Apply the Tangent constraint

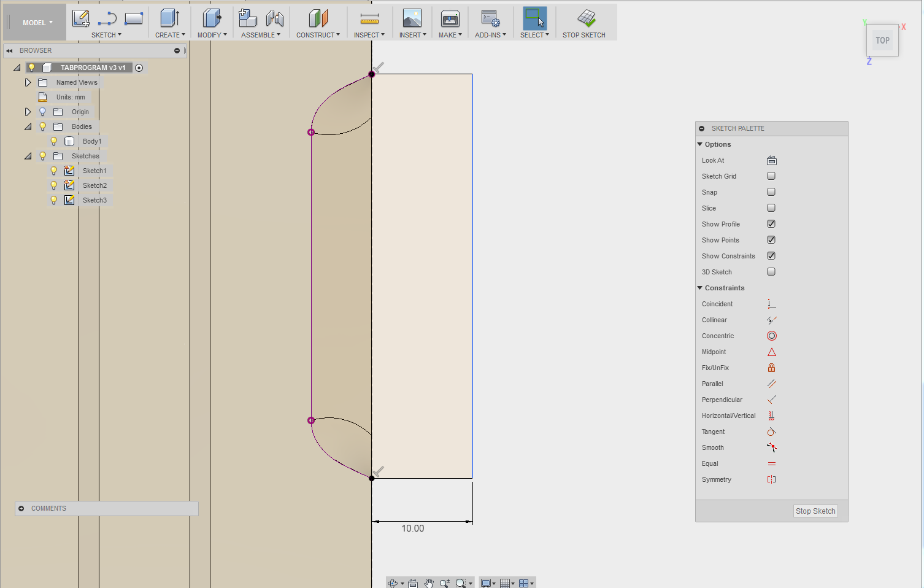[x=772, y=431]
